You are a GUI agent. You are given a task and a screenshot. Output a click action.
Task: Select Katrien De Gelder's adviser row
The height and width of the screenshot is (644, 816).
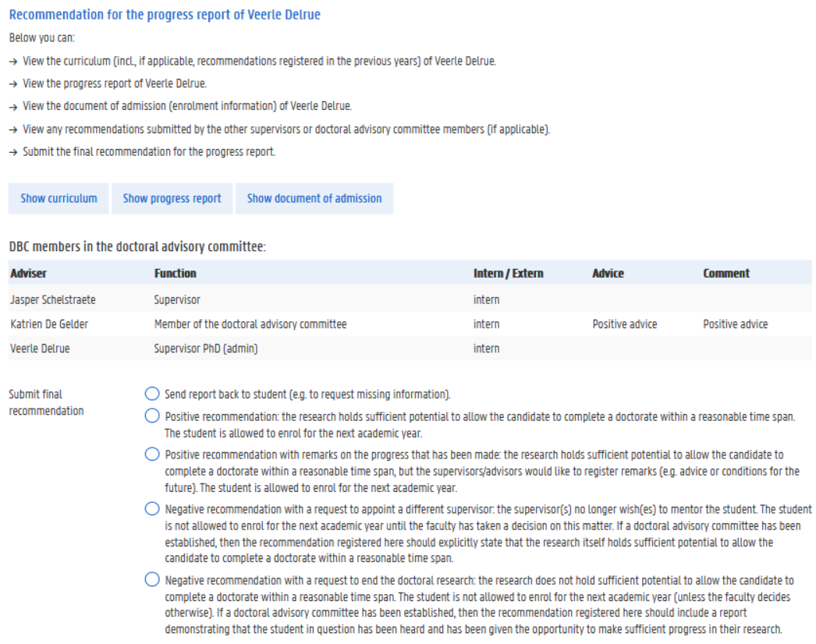pyautogui.click(x=48, y=324)
